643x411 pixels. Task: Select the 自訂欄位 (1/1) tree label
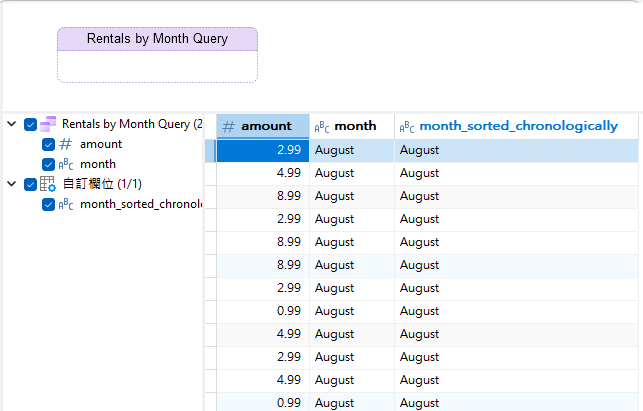click(102, 184)
